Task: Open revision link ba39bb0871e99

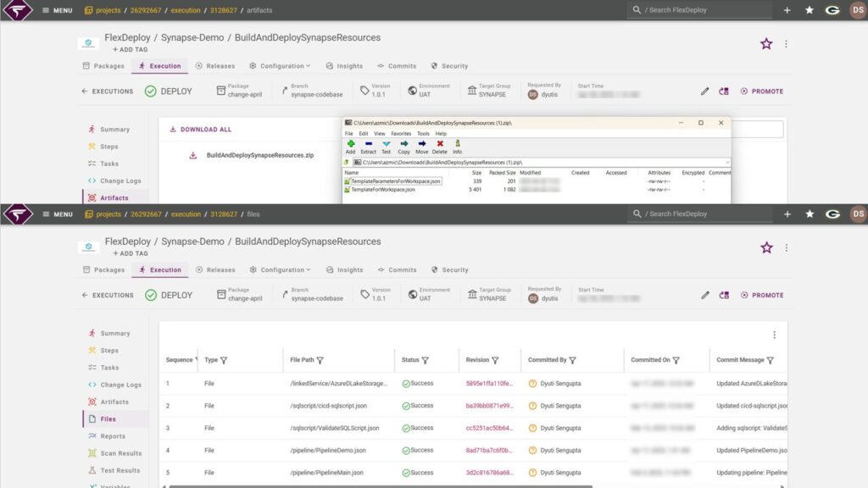Action: tap(489, 406)
